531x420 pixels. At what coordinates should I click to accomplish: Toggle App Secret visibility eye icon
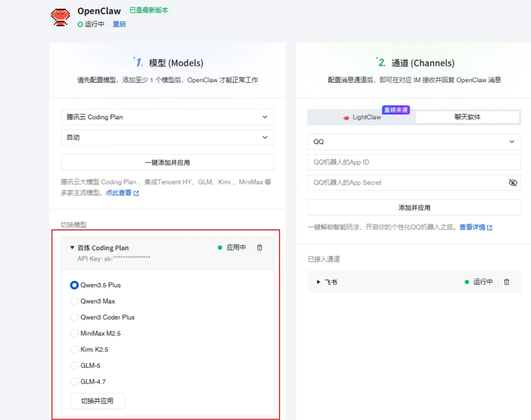pos(513,183)
